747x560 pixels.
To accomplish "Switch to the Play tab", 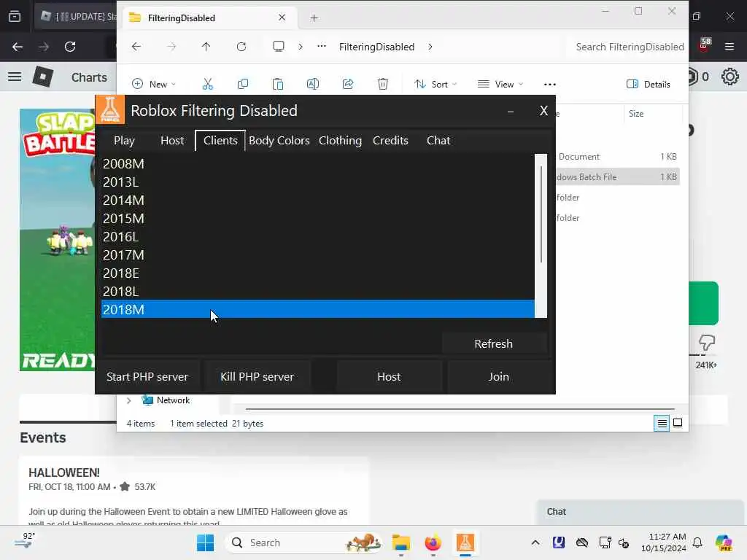I will (124, 141).
